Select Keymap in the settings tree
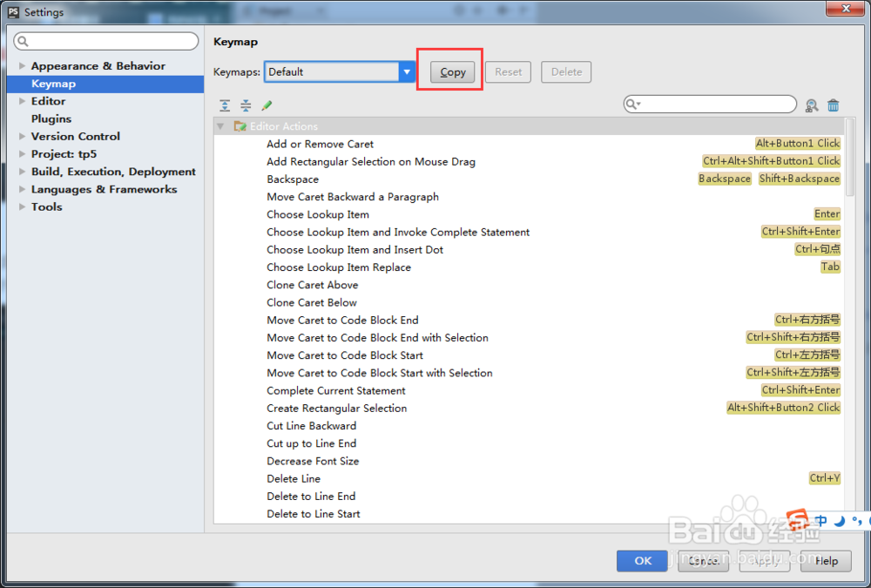The image size is (871, 588). point(105,84)
